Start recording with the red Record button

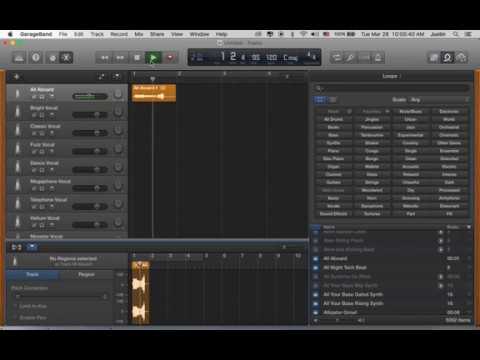(x=170, y=58)
